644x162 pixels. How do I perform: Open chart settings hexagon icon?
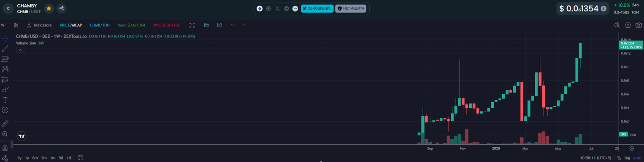point(628,25)
